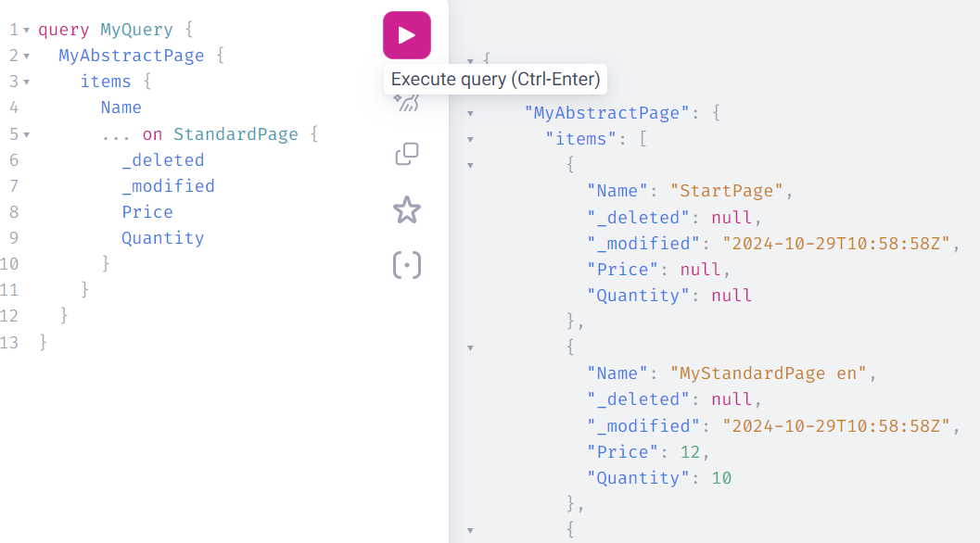980x543 pixels.
Task: Click the star favorite icon
Action: [x=407, y=210]
